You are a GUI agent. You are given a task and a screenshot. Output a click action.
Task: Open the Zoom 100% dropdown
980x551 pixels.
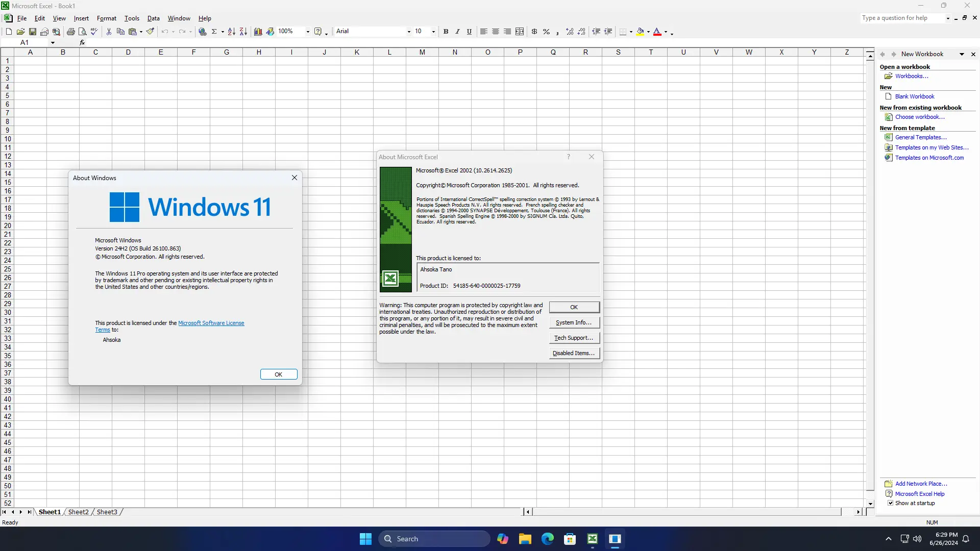pyautogui.click(x=307, y=32)
